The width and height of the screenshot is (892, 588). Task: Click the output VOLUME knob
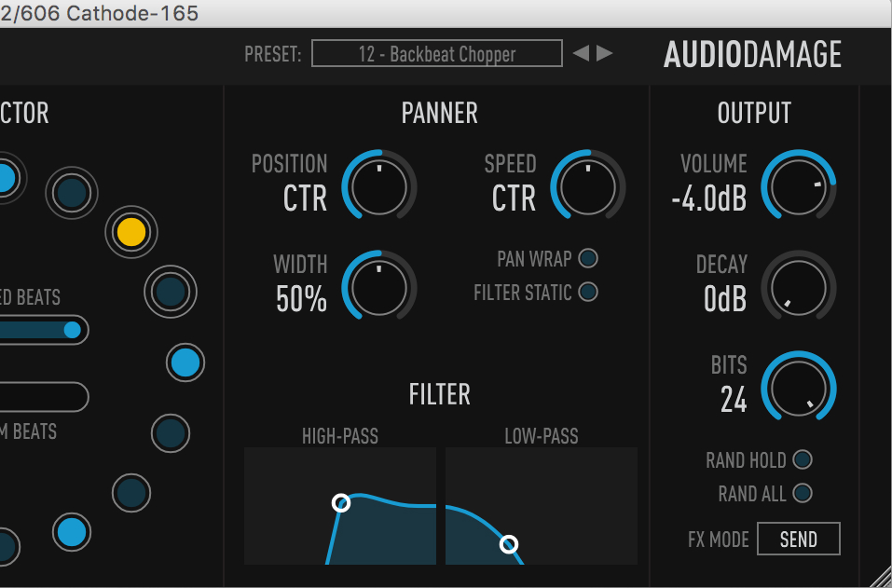(x=799, y=185)
